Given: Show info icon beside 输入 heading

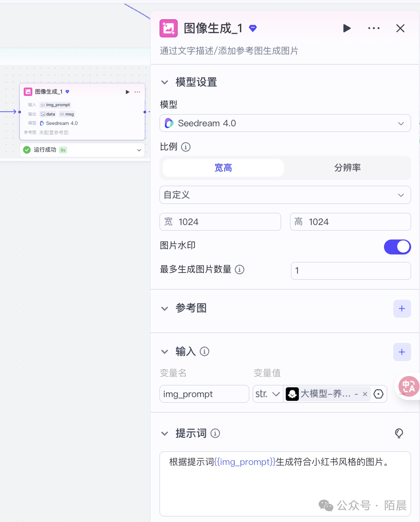Looking at the screenshot, I should pos(204,352).
